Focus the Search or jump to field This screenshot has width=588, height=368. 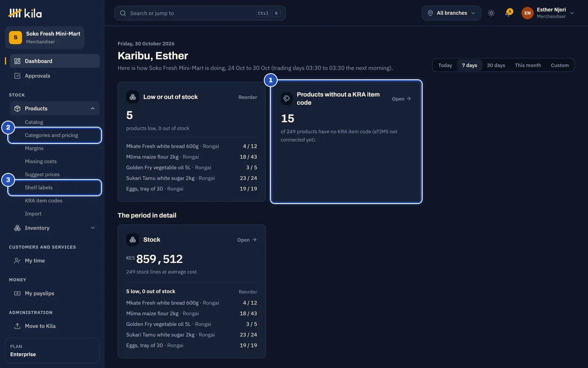click(x=200, y=13)
